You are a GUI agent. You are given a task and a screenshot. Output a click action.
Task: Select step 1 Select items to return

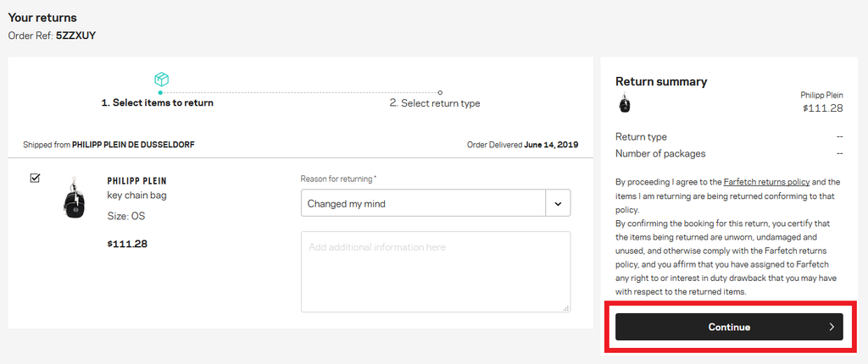click(x=157, y=103)
